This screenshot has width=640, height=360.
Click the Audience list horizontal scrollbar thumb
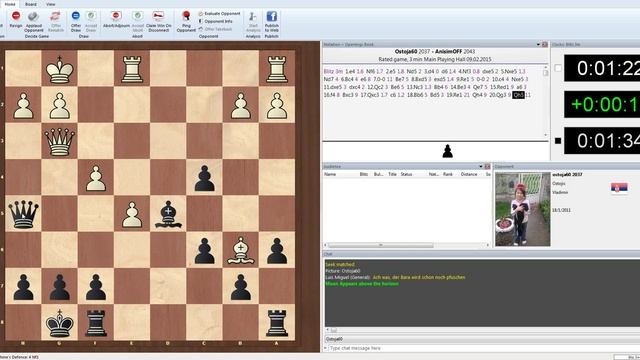(x=380, y=245)
